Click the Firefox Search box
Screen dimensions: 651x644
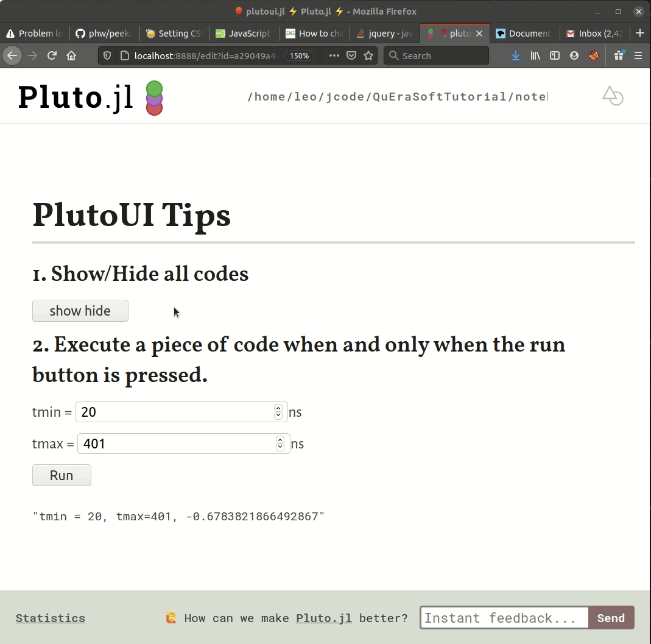tap(436, 55)
